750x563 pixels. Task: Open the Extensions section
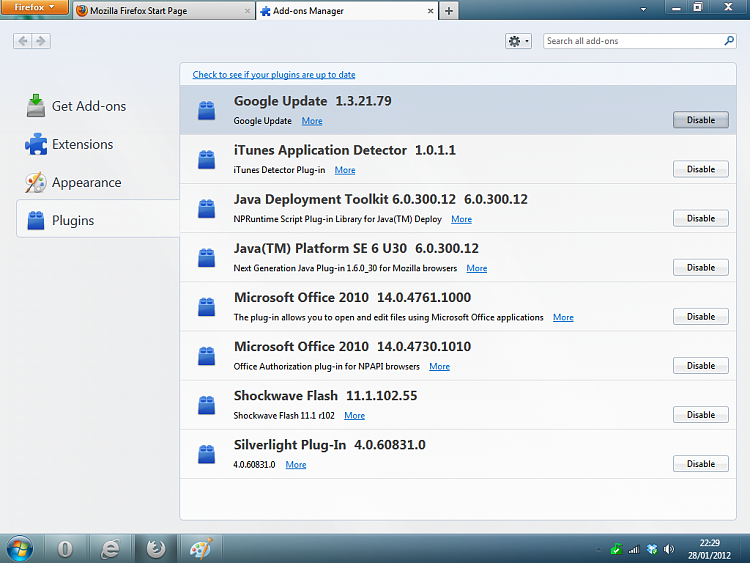coord(70,144)
